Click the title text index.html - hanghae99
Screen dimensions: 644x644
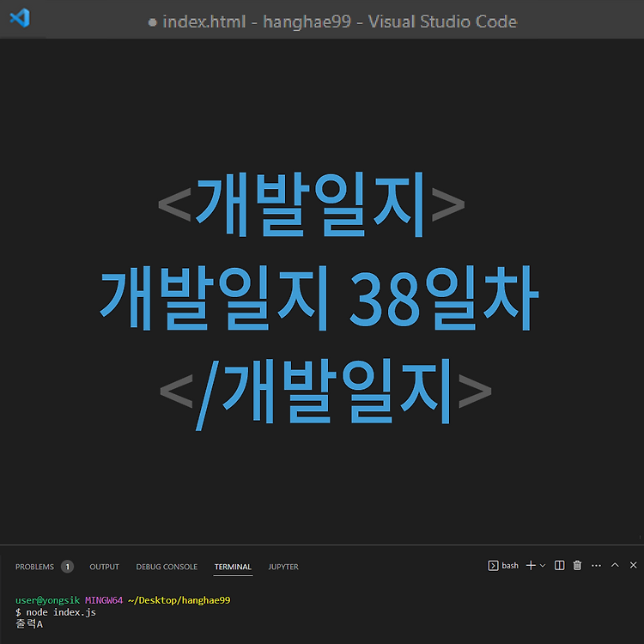coord(257,21)
